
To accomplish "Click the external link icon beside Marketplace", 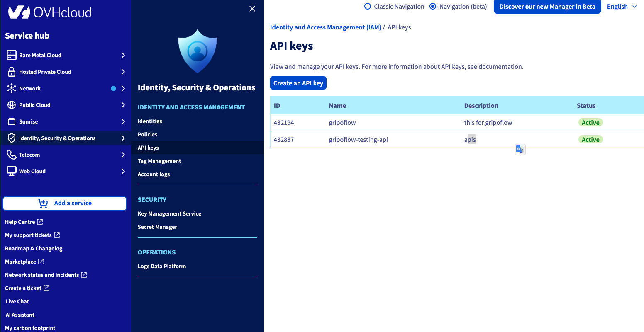I will (41, 262).
